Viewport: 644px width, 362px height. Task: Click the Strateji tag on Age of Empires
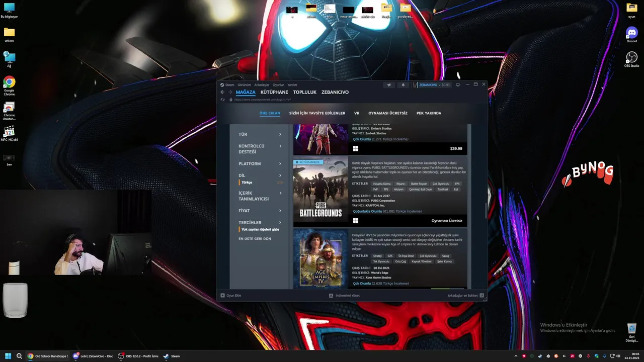[377, 256]
